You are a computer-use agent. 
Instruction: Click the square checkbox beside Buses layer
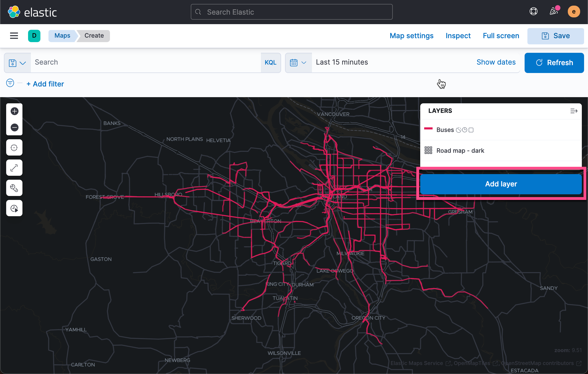[x=471, y=130]
